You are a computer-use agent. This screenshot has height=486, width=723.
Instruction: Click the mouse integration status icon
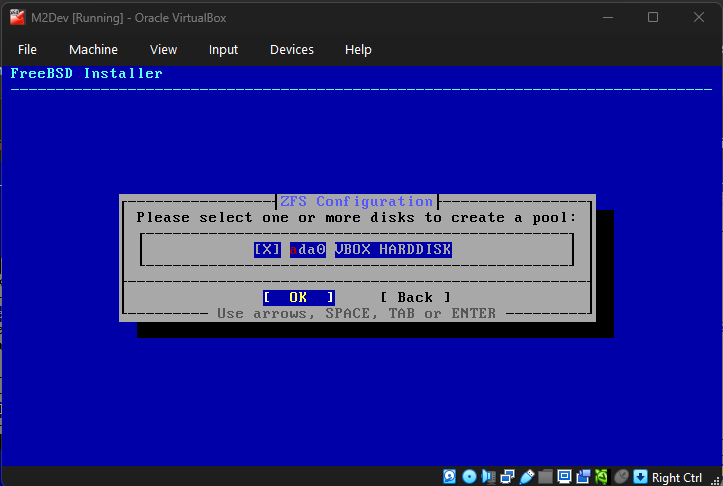(622, 476)
